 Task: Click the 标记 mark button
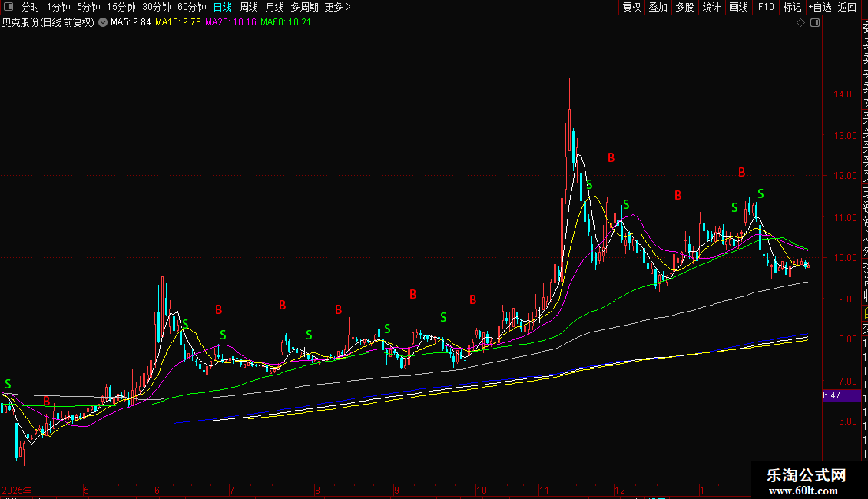coord(792,7)
